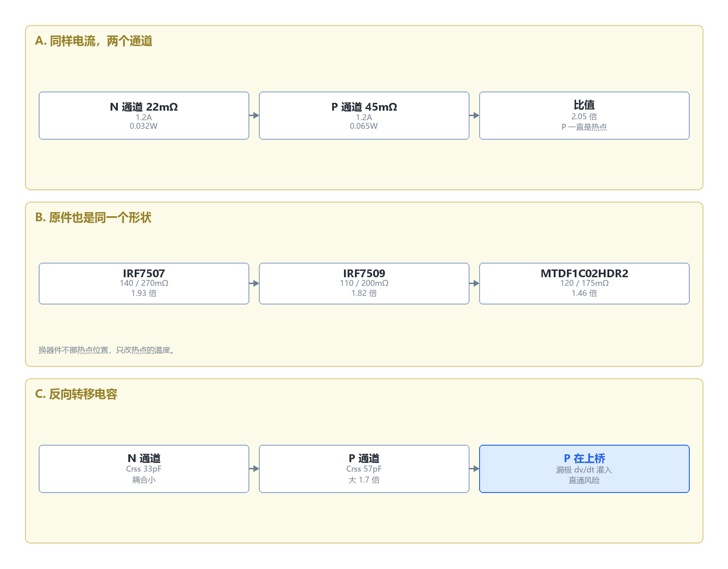Click the 1.93 倍 ratio
Viewport: 728px width, 569px height.
click(x=144, y=293)
